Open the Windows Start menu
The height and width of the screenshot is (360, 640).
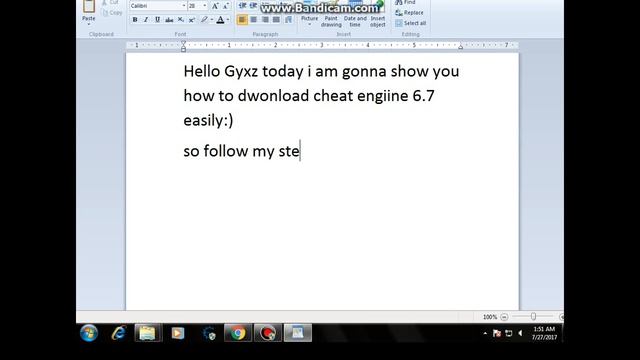[x=89, y=333]
